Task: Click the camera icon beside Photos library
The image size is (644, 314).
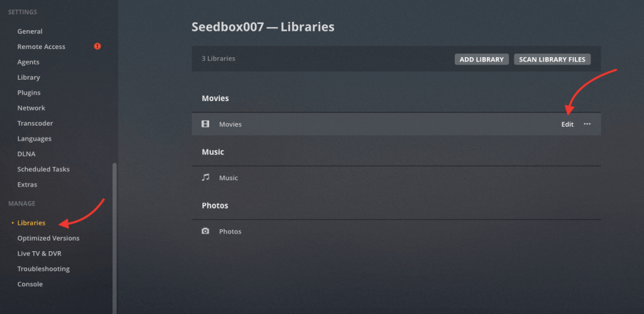Action: click(x=205, y=231)
